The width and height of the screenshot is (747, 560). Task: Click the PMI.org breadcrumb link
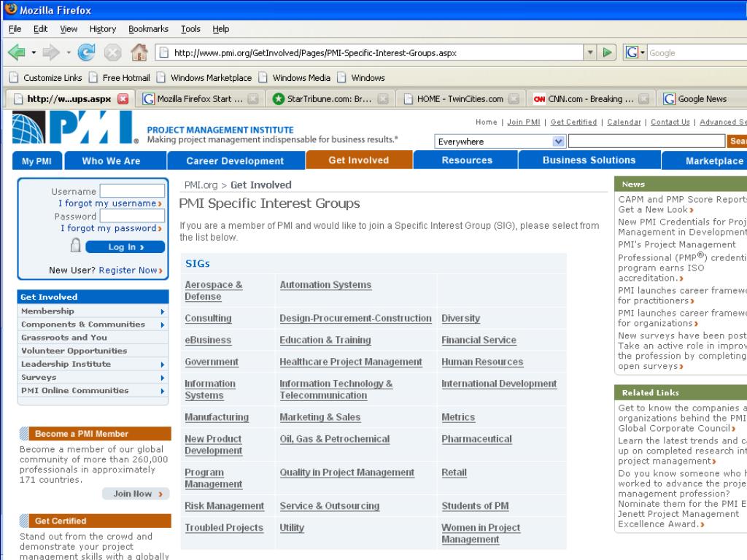click(201, 184)
